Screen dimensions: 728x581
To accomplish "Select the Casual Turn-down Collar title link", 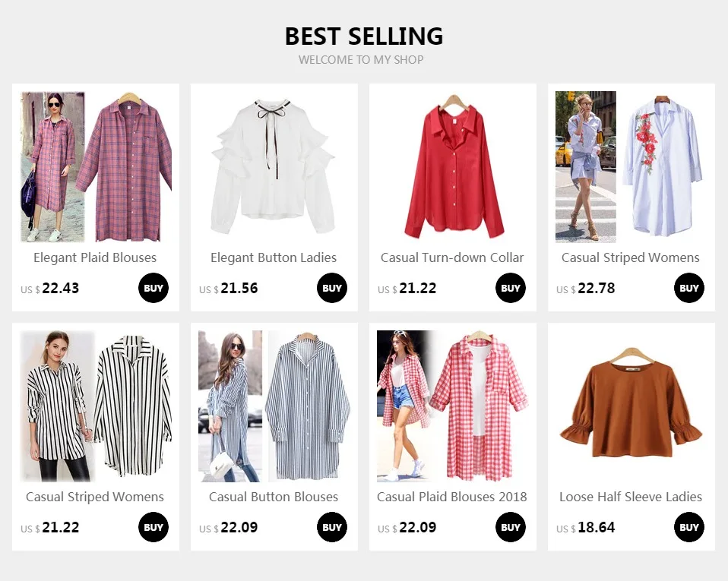I will tap(452, 258).
